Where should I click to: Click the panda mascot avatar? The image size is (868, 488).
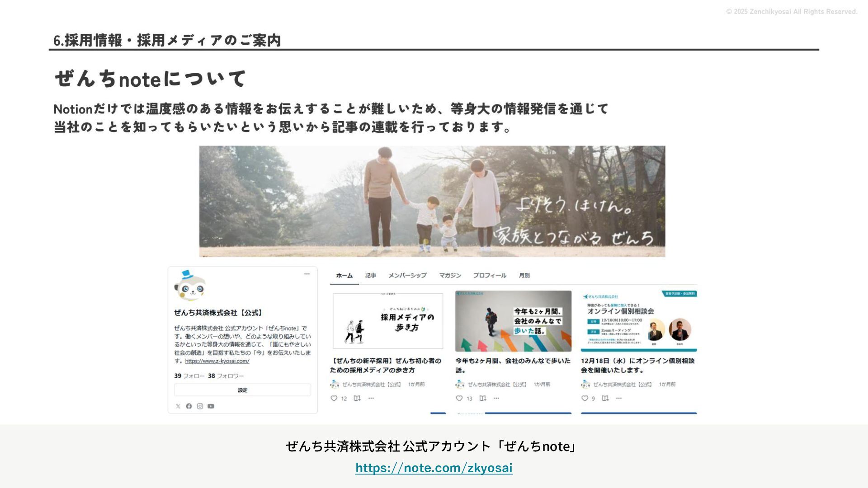(x=190, y=286)
